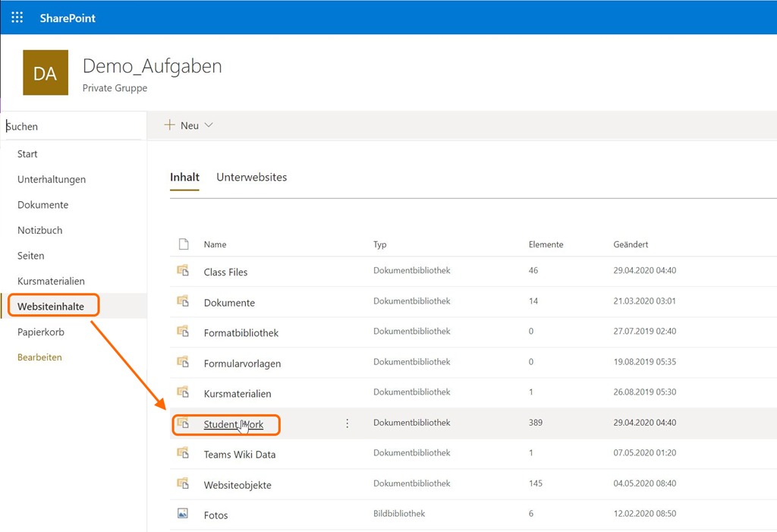
Task: Switch to the Unterwebsites tab
Action: pos(251,177)
